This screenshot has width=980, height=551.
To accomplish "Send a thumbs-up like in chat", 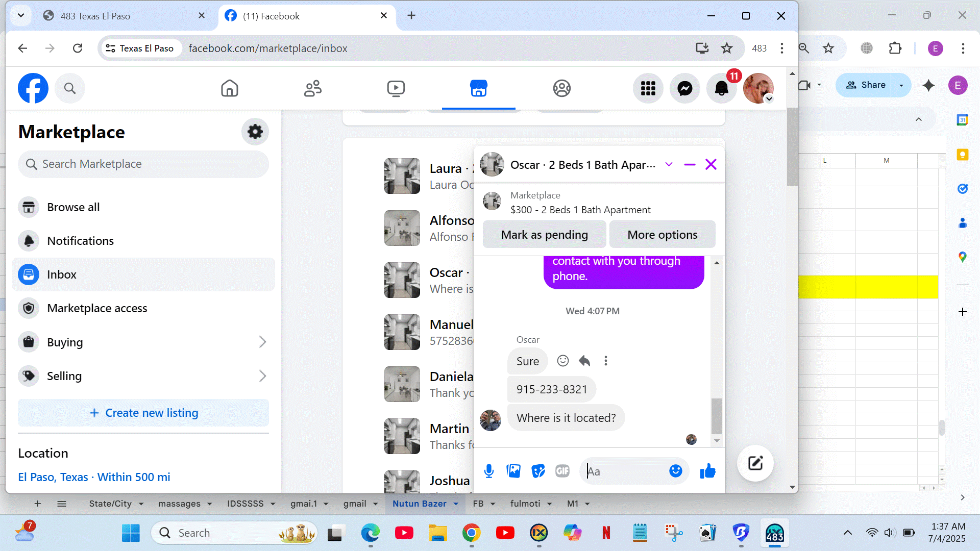I will [707, 471].
